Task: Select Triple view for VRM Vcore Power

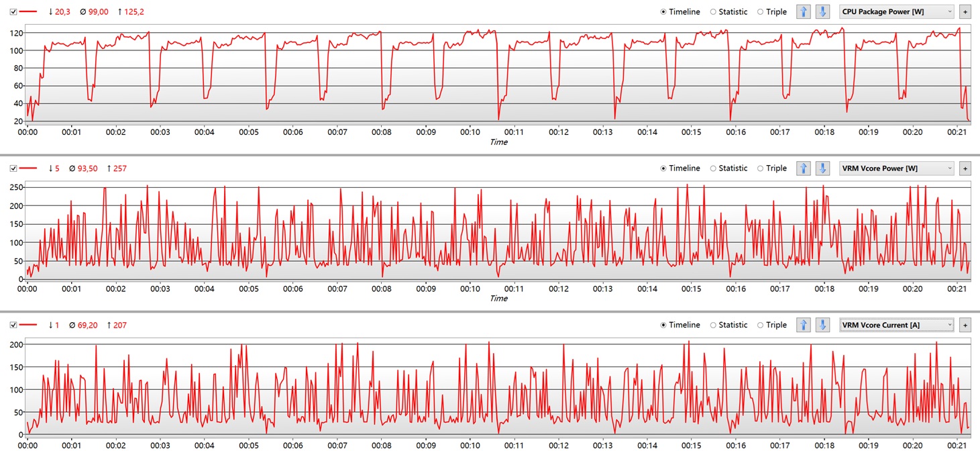Action: point(772,168)
